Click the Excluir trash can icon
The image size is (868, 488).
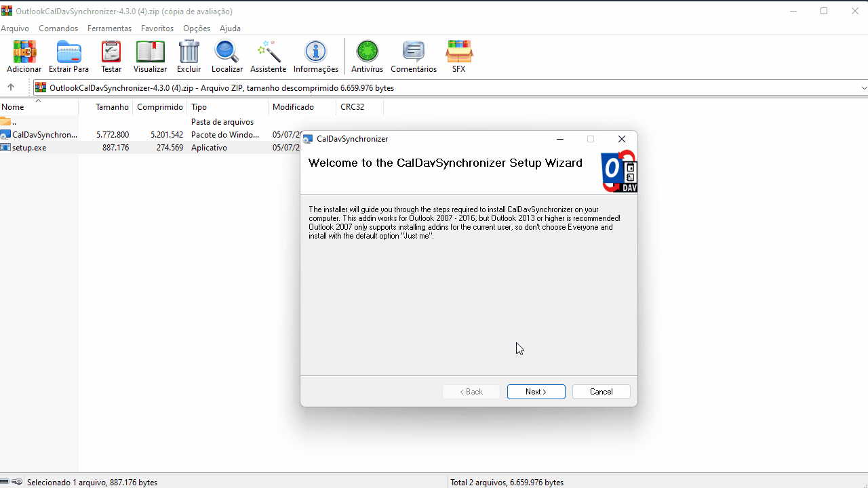click(x=189, y=52)
